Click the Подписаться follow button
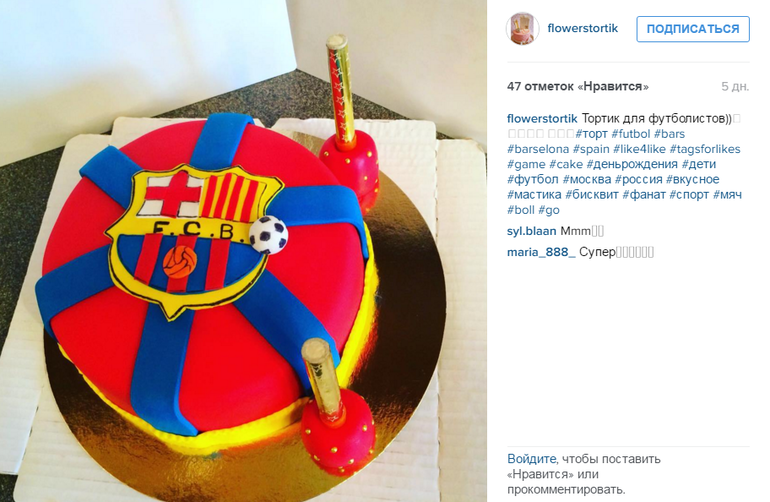770x502 pixels. tap(693, 29)
